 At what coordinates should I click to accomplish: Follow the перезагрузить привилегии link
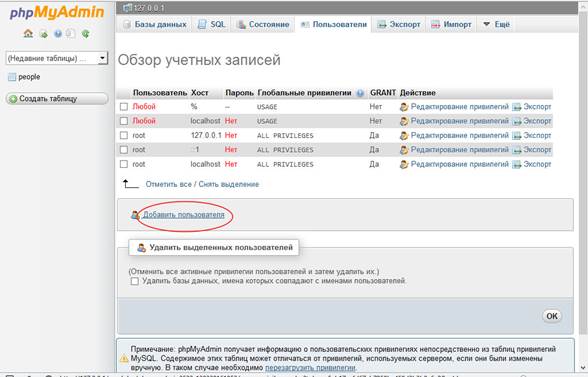pos(310,368)
